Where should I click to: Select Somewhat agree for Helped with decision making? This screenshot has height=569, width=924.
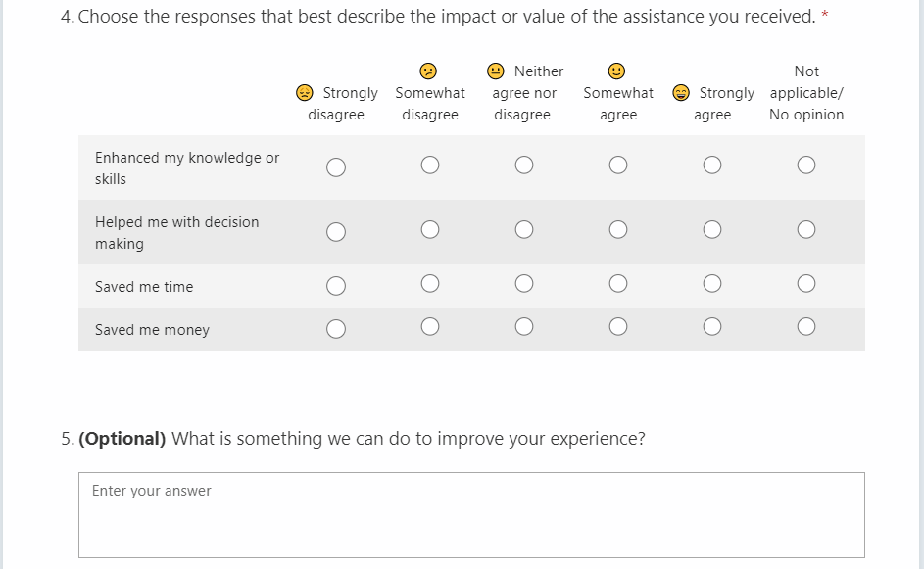pos(618,230)
